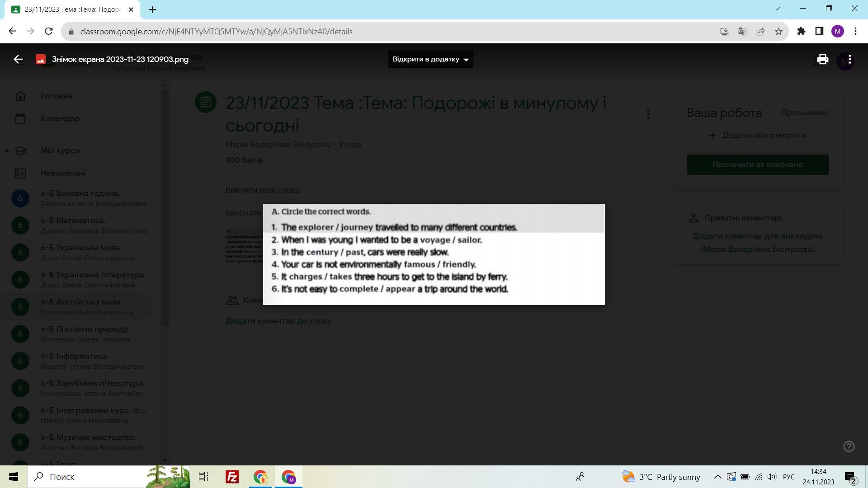Image resolution: width=868 pixels, height=488 pixels.
Task: Bookmark this page with star icon
Action: (x=778, y=31)
